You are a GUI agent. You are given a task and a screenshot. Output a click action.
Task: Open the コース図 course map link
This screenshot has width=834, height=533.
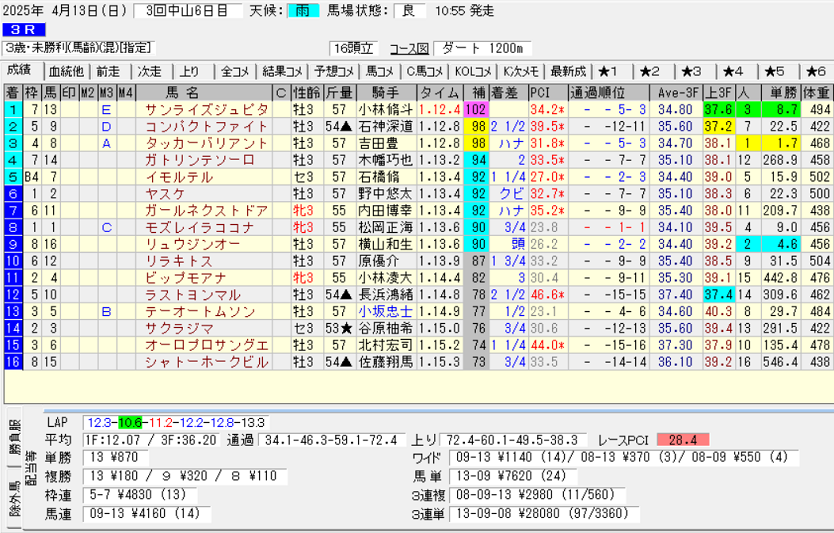click(408, 48)
